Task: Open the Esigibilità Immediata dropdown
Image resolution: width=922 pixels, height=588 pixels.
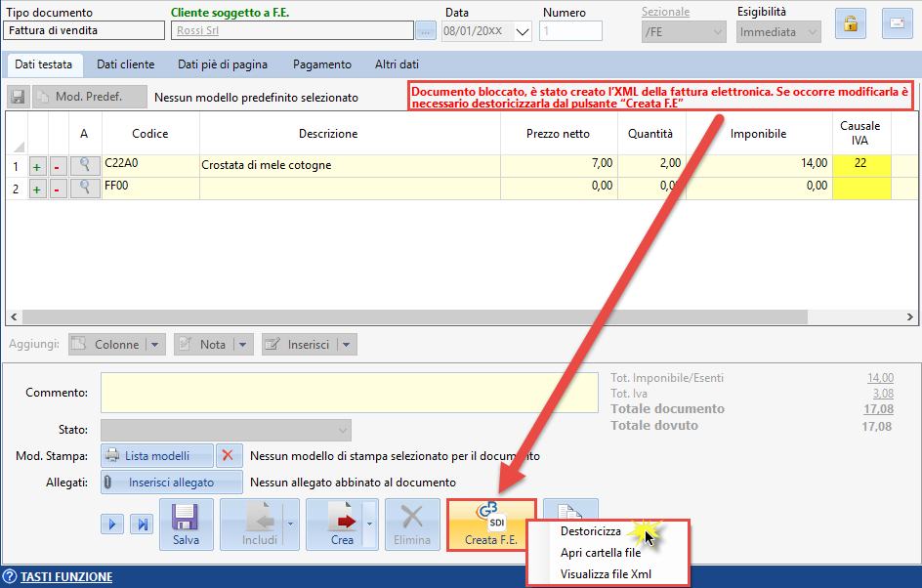Action: (812, 32)
